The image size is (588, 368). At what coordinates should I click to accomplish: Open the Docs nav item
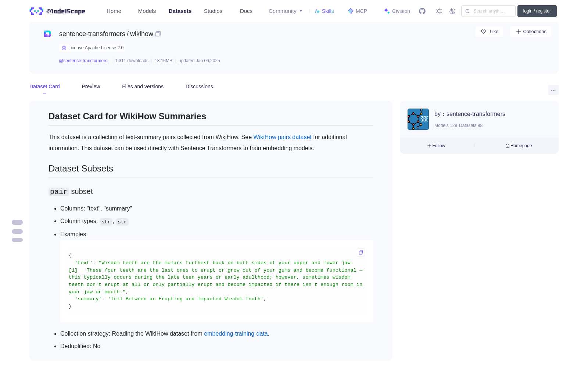(x=246, y=11)
